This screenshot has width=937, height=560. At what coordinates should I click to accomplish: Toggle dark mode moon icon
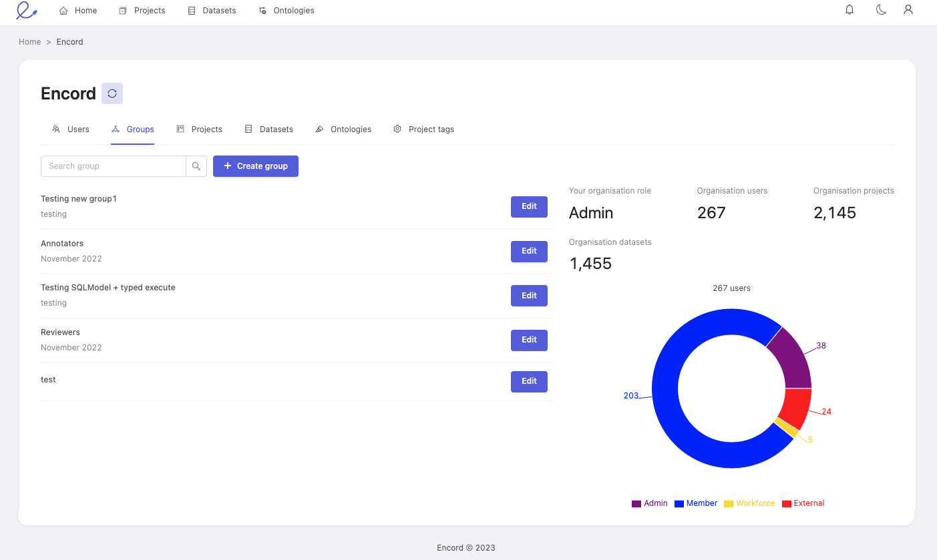click(881, 10)
